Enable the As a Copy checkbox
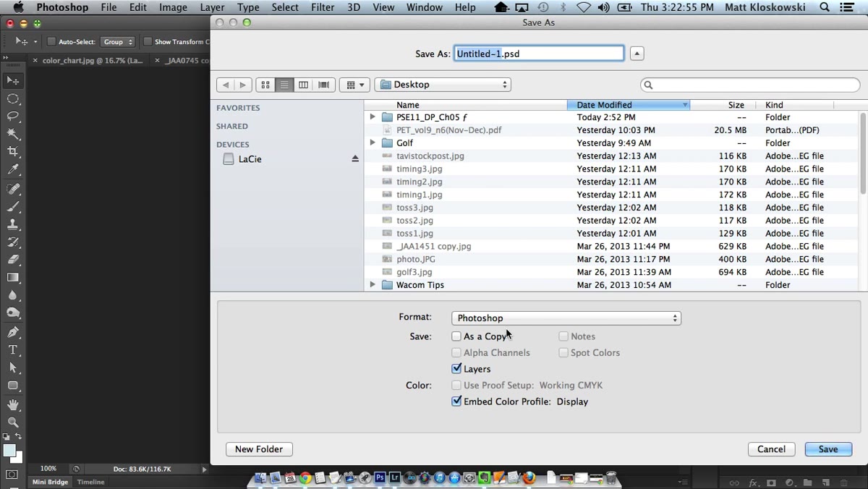868x489 pixels. [x=456, y=336]
